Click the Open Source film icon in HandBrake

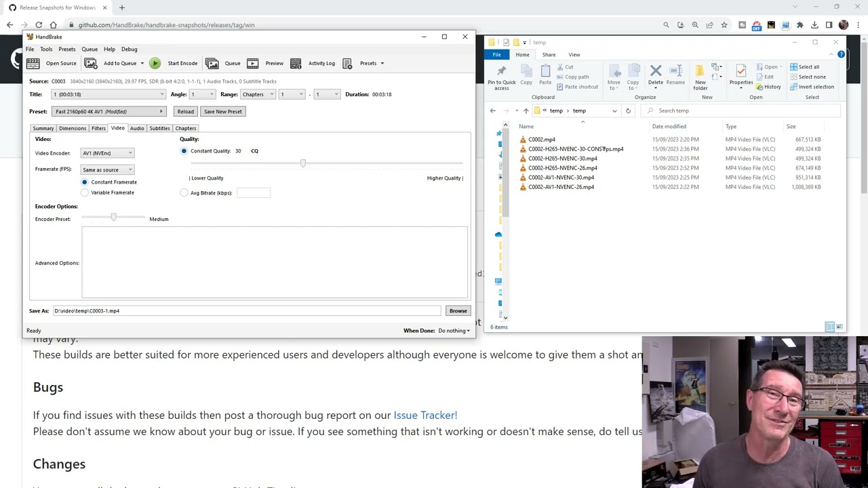pos(33,63)
